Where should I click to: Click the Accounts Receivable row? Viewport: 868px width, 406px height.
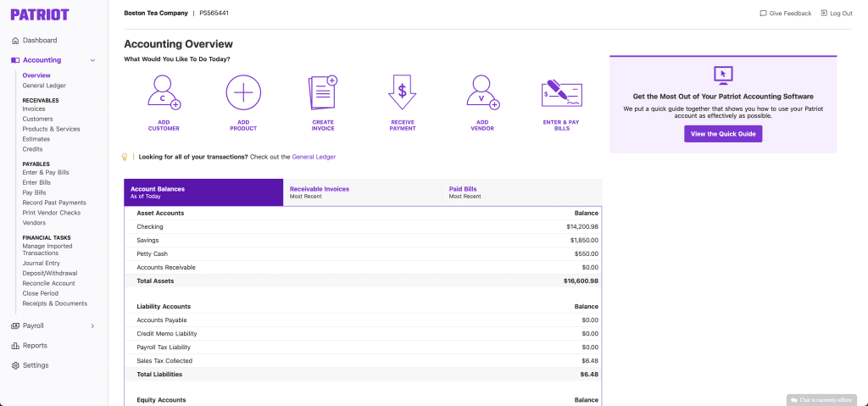tap(363, 268)
